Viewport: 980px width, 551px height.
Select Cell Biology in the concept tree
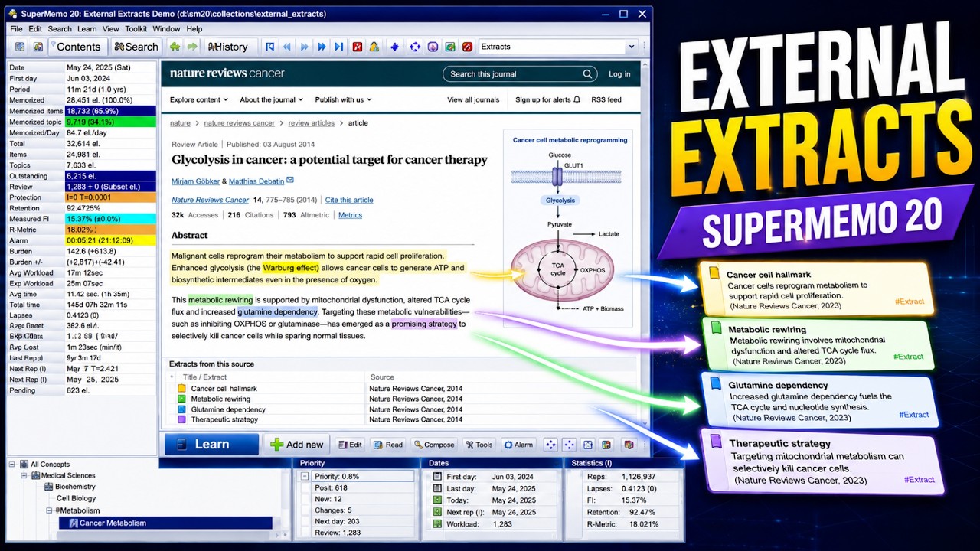(77, 498)
